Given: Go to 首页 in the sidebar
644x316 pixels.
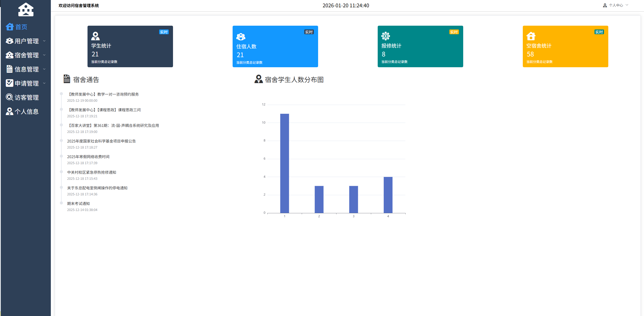Looking at the screenshot, I should [21, 27].
